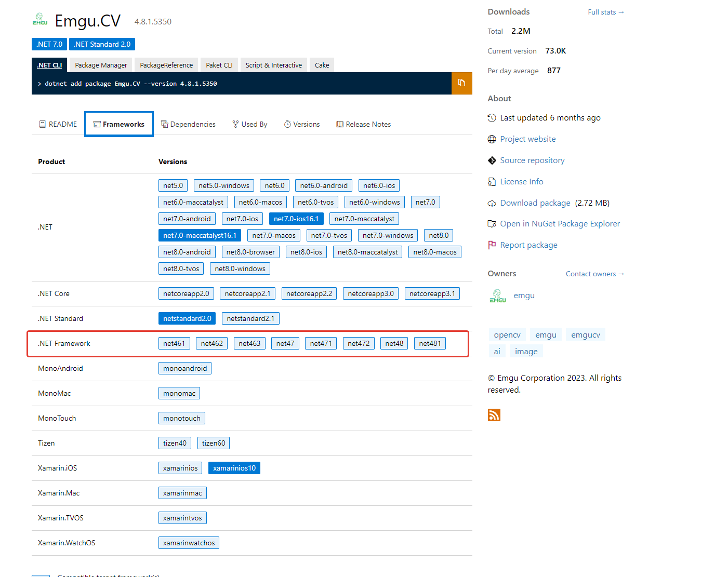Open the Dependencies tab
Viewport: 728px width, 577px height.
click(188, 124)
